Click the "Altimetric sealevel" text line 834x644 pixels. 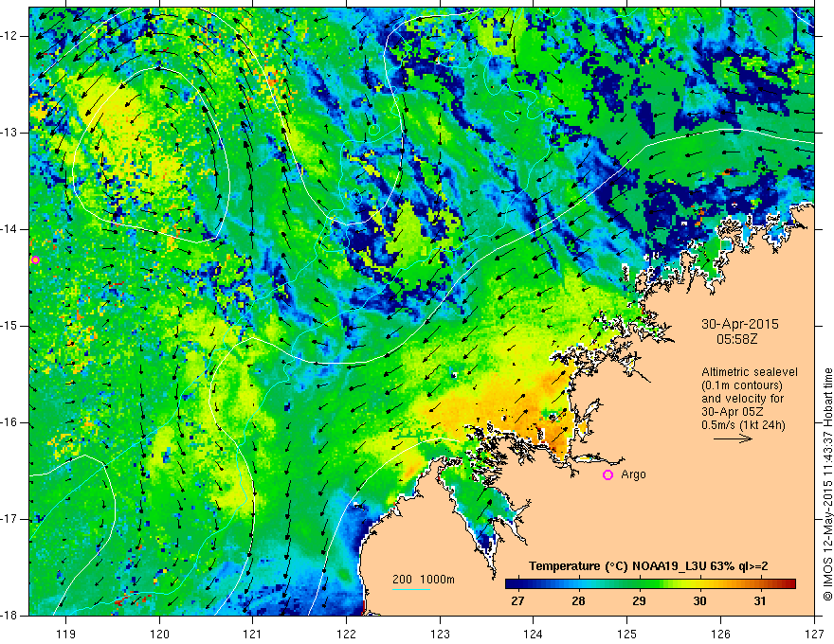750,372
